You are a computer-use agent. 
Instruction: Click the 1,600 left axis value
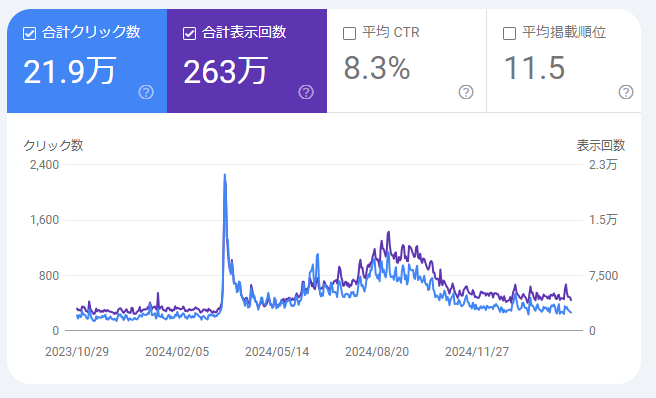coord(44,220)
